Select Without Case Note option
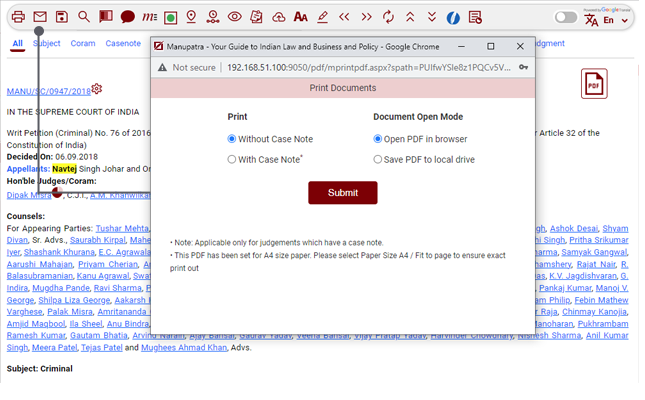 (232, 139)
